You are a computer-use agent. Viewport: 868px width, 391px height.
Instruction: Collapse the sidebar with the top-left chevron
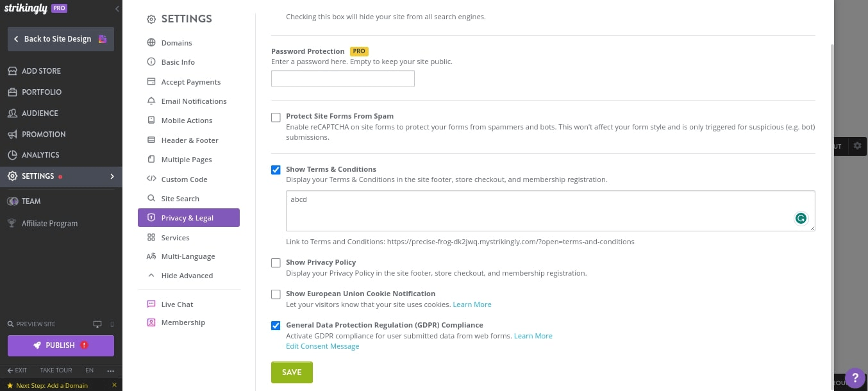coord(117,9)
